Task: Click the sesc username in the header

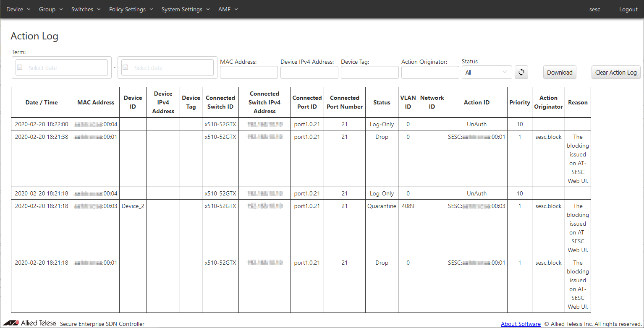Action: [594, 9]
